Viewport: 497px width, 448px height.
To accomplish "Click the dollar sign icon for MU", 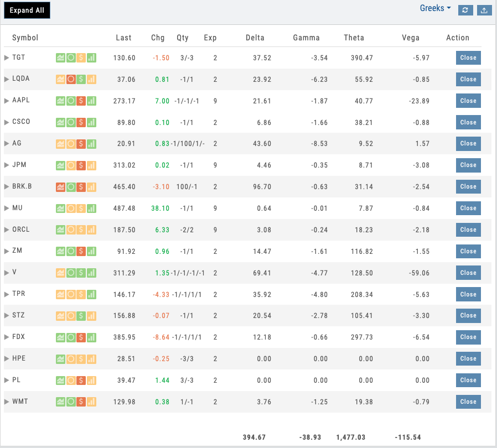I will [x=81, y=209].
